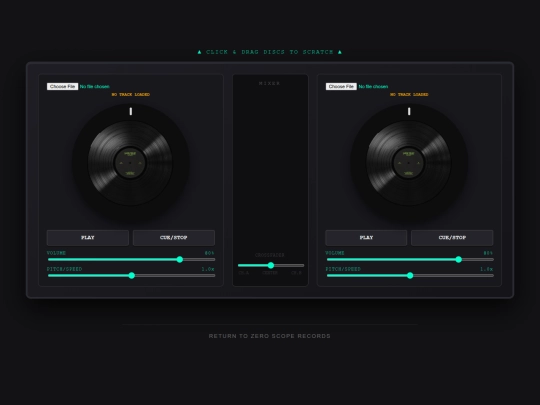Viewport: 540px width, 405px height.
Task: Click left deck 'NO TRACK LOADED' status
Action: point(131,94)
